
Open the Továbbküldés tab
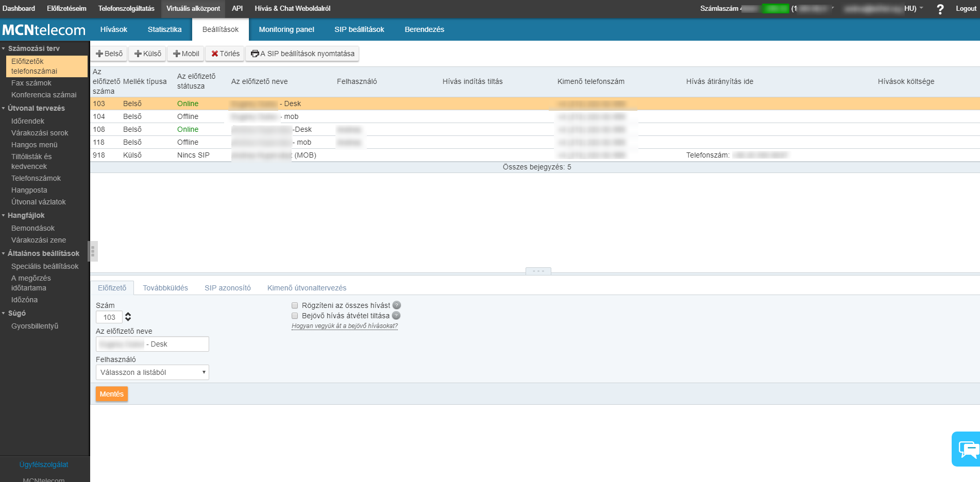[165, 288]
